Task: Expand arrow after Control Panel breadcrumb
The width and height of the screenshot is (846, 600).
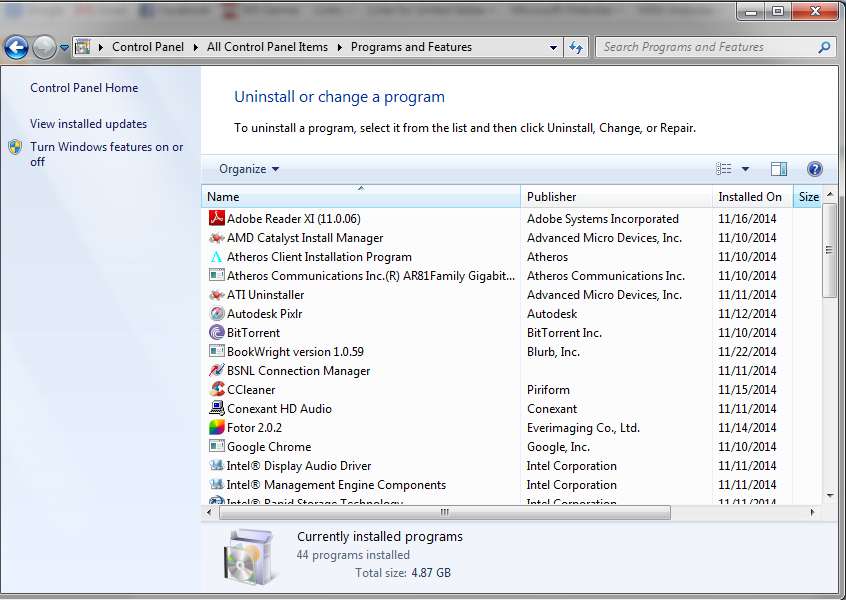Action: tap(195, 47)
